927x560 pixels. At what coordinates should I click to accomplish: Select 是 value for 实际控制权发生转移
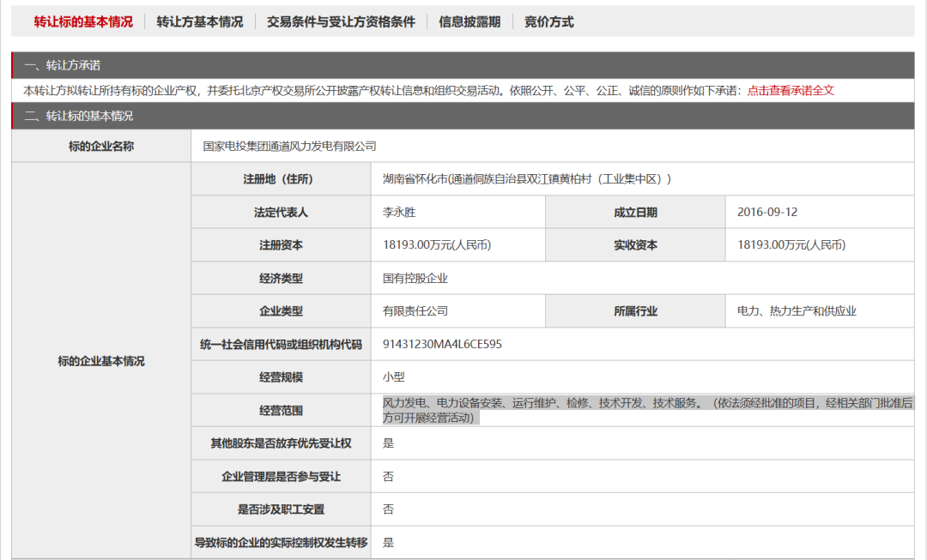click(389, 542)
